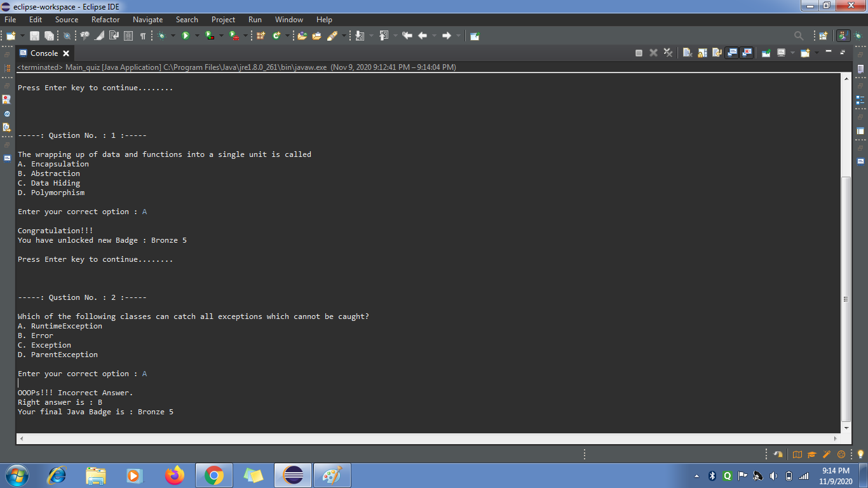The image size is (868, 488).
Task: Click the Pin Console icon
Action: tap(766, 53)
